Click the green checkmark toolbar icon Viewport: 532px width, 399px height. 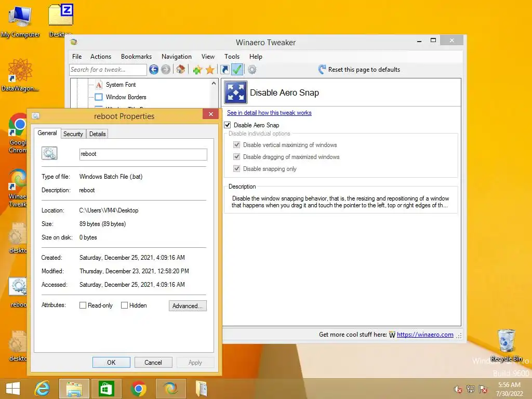pyautogui.click(x=237, y=70)
